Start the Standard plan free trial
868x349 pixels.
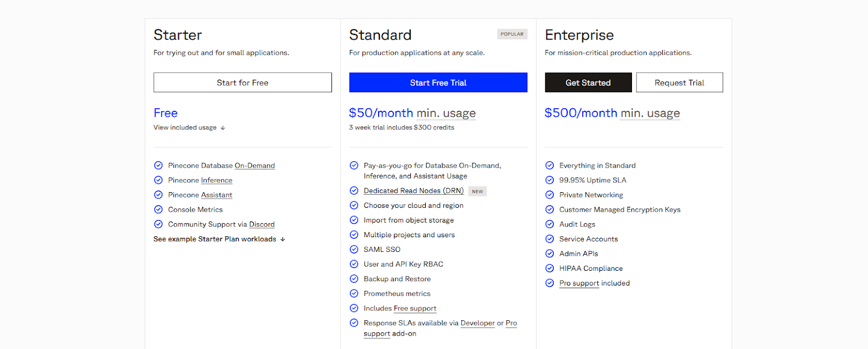(438, 83)
